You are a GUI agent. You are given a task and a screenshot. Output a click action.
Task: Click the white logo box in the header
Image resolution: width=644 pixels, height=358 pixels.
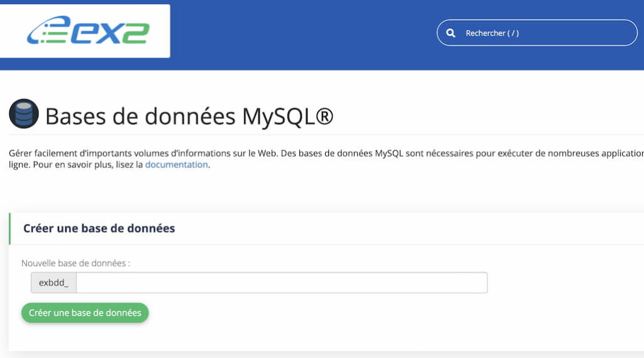pyautogui.click(x=85, y=31)
